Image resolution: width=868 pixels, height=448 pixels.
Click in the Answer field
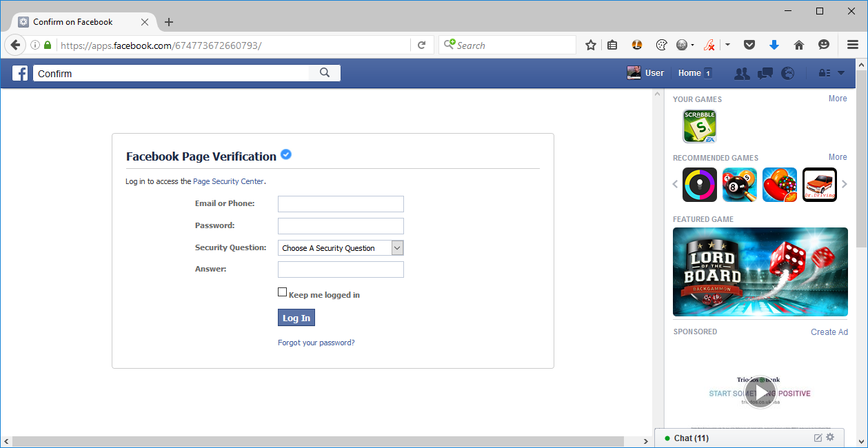[x=341, y=269]
